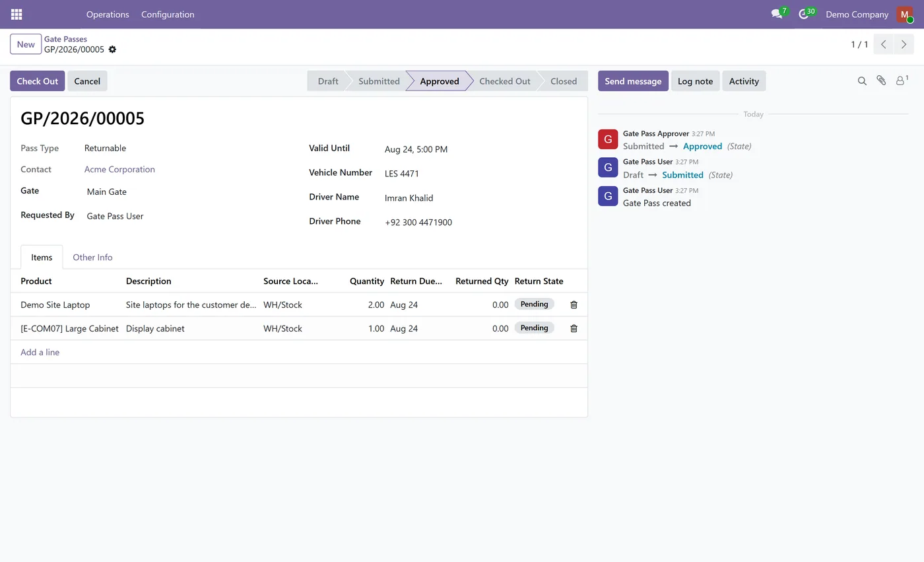Open user avatar menu
This screenshot has height=562, width=924.
(x=904, y=15)
